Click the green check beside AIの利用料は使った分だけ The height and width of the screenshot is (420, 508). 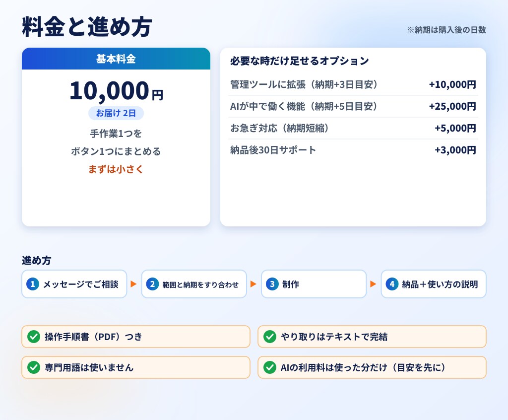tap(270, 367)
